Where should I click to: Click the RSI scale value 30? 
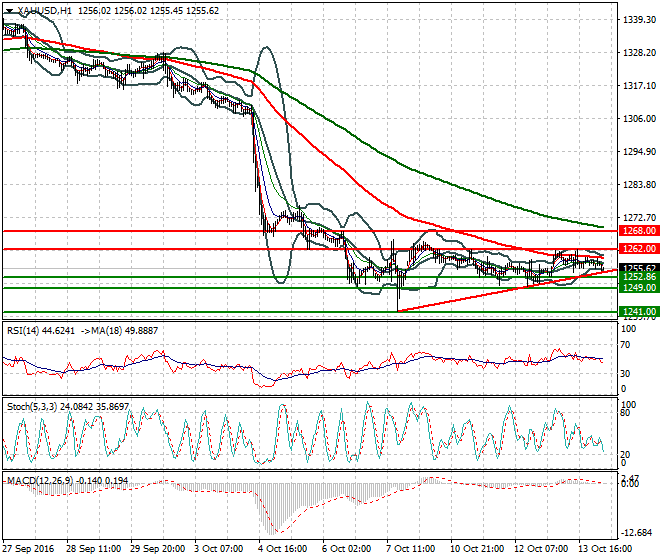pyautogui.click(x=625, y=373)
